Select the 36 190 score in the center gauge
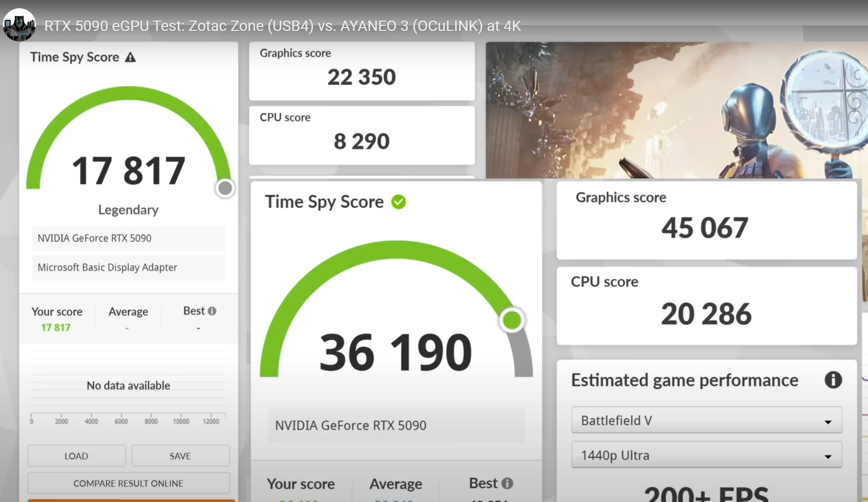Viewport: 868px width, 502px height. pos(396,352)
